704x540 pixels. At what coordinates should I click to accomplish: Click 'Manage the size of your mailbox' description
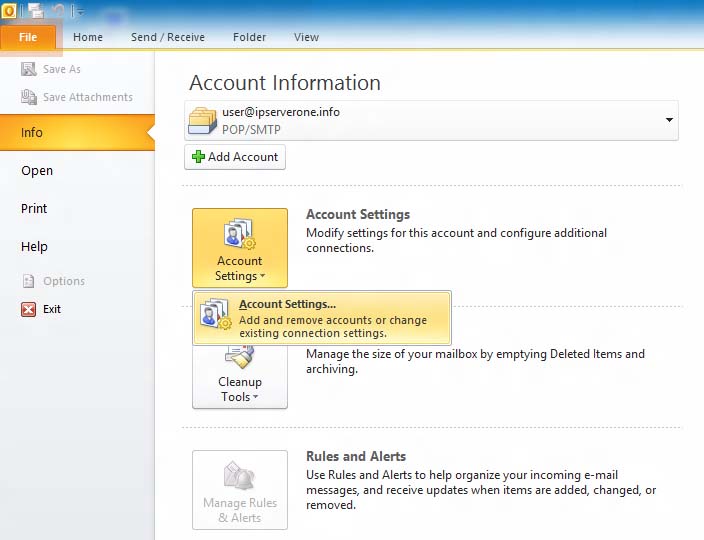point(475,361)
